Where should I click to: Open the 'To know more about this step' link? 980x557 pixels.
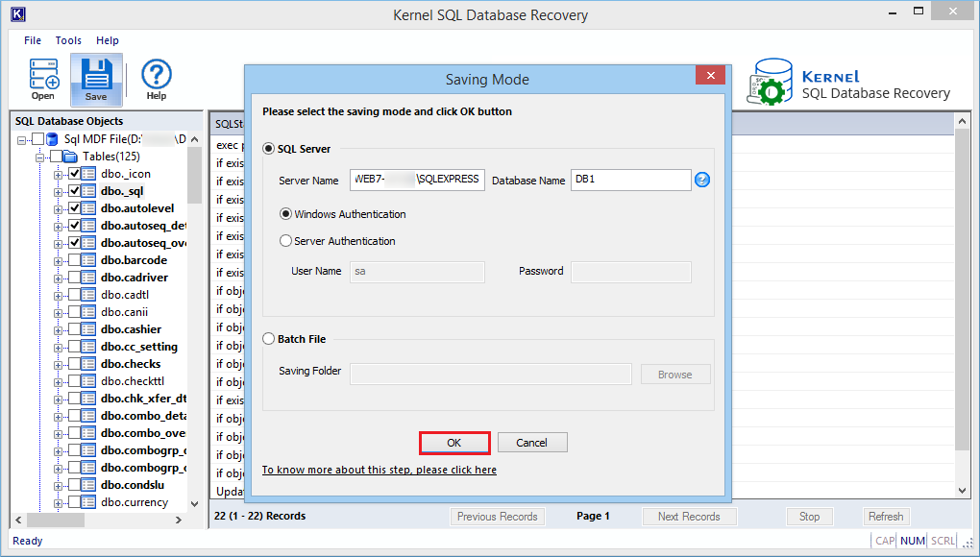click(x=380, y=470)
